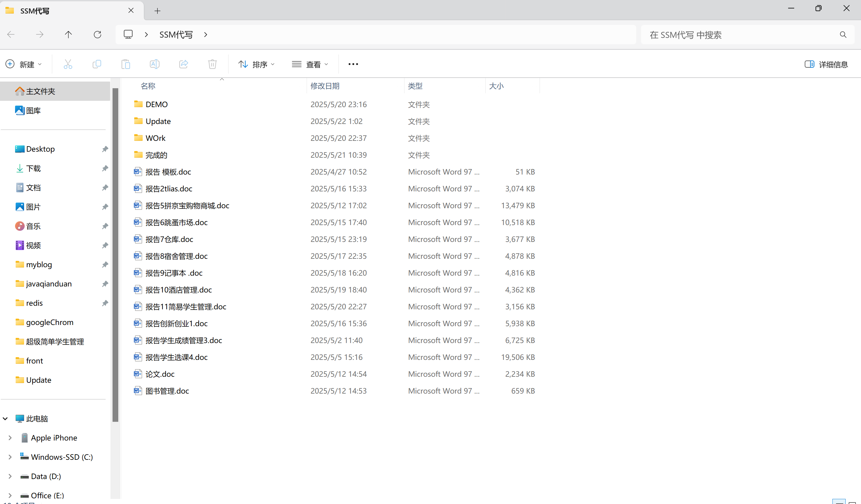The height and width of the screenshot is (504, 861).
Task: Click the Copy icon in toolbar
Action: tap(97, 64)
